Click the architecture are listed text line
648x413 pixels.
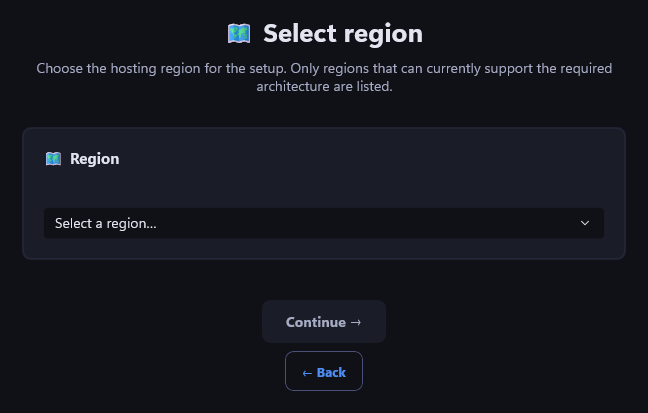click(324, 86)
